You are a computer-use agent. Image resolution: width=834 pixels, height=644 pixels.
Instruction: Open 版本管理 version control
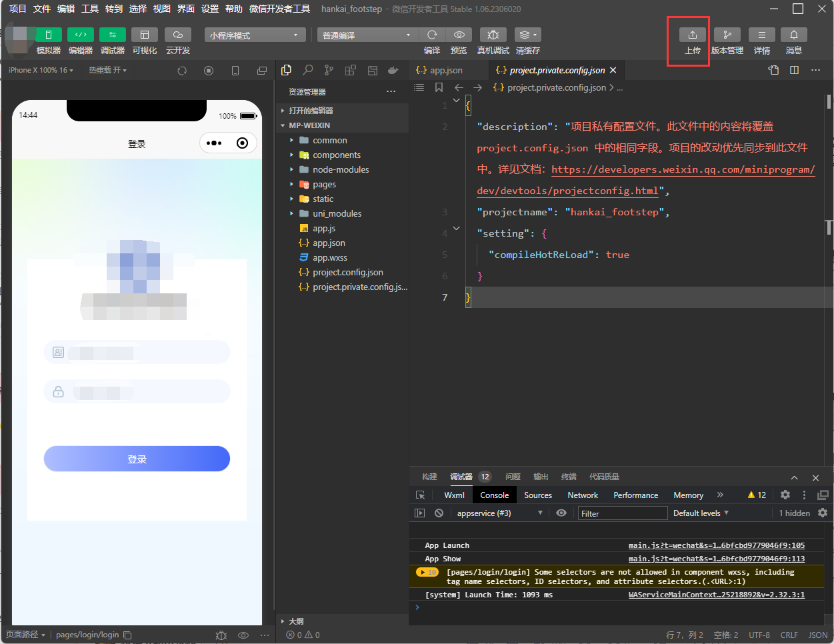727,35
